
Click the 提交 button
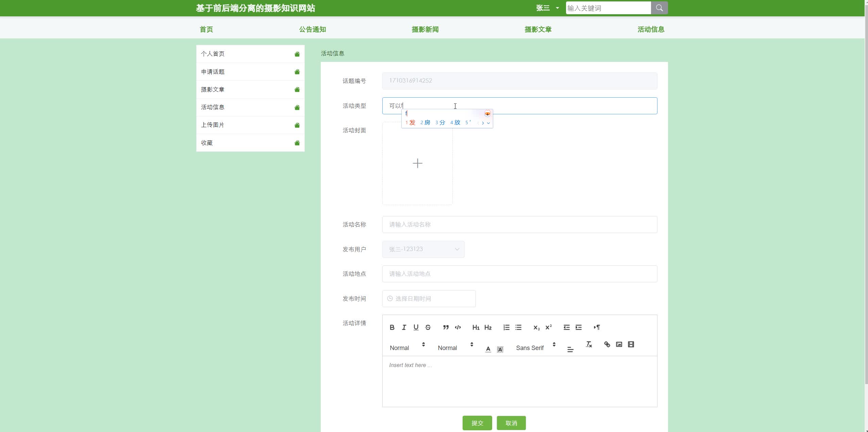pyautogui.click(x=477, y=423)
